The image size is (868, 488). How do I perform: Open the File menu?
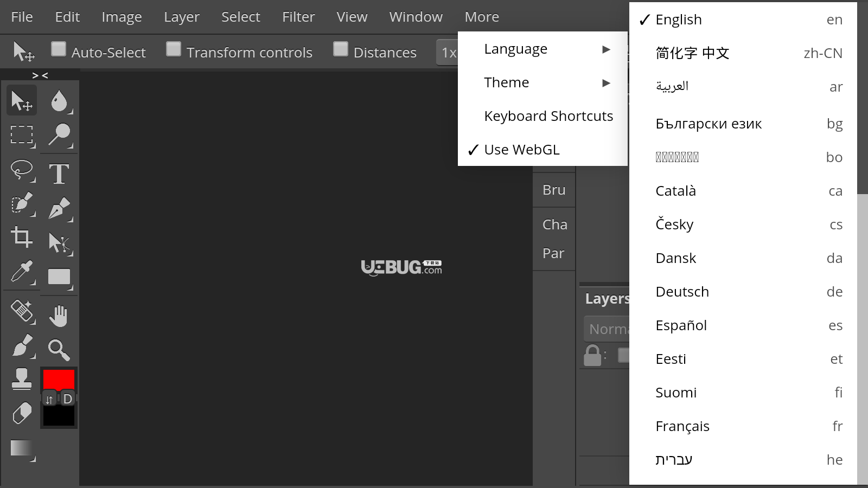(22, 17)
